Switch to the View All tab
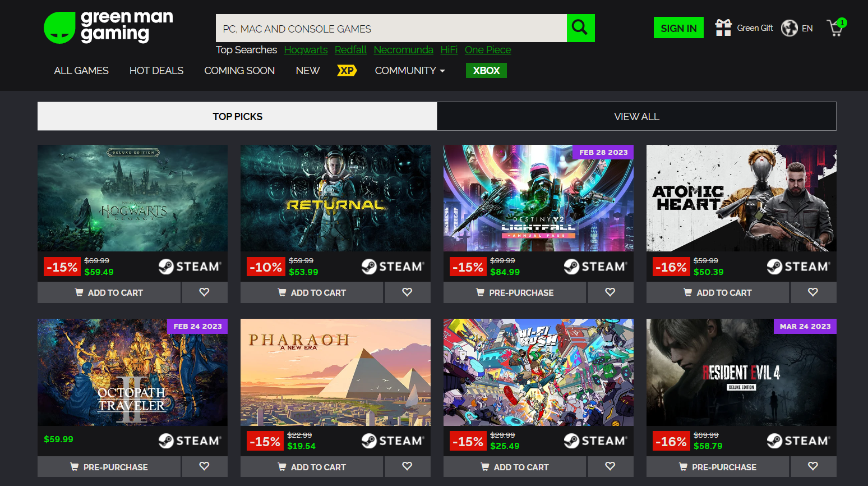 coord(636,116)
